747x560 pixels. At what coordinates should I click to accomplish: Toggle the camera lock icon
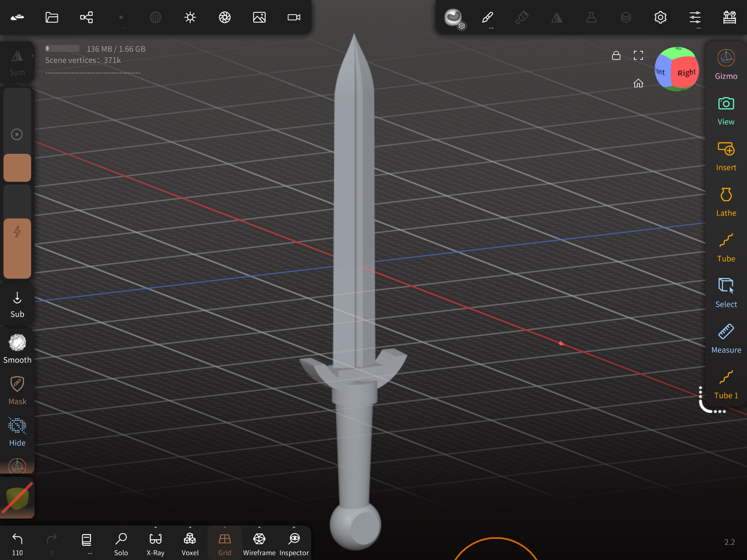tap(616, 55)
